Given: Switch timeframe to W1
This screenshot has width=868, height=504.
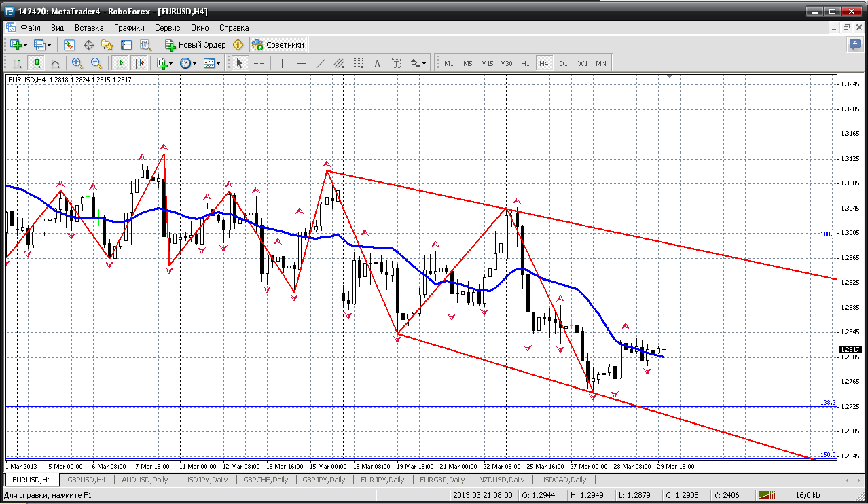Looking at the screenshot, I should click(583, 63).
